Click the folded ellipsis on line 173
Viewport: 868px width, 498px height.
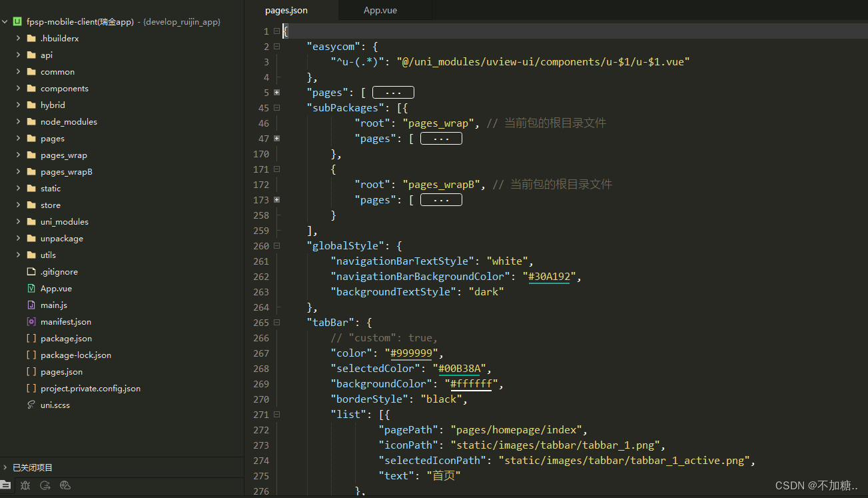[x=441, y=200]
